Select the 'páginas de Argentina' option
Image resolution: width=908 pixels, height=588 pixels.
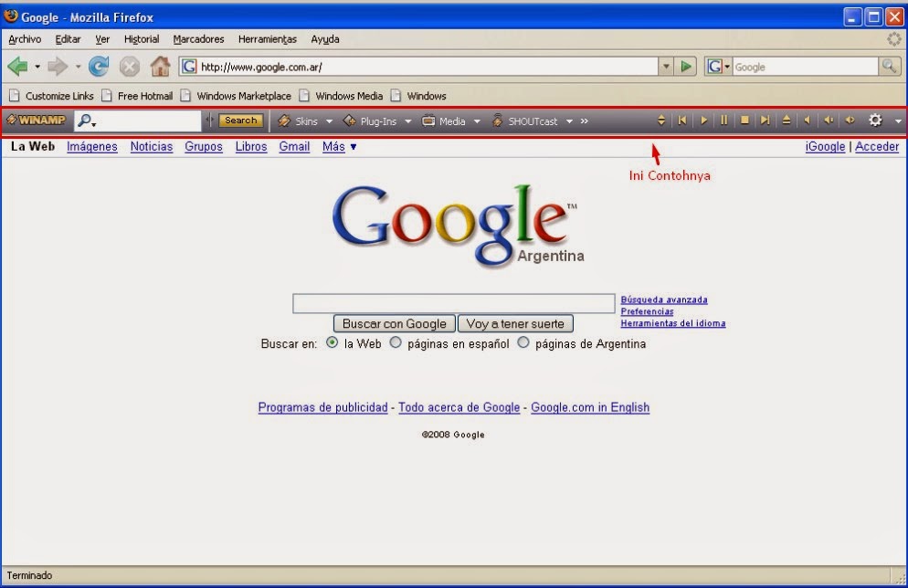(523, 342)
